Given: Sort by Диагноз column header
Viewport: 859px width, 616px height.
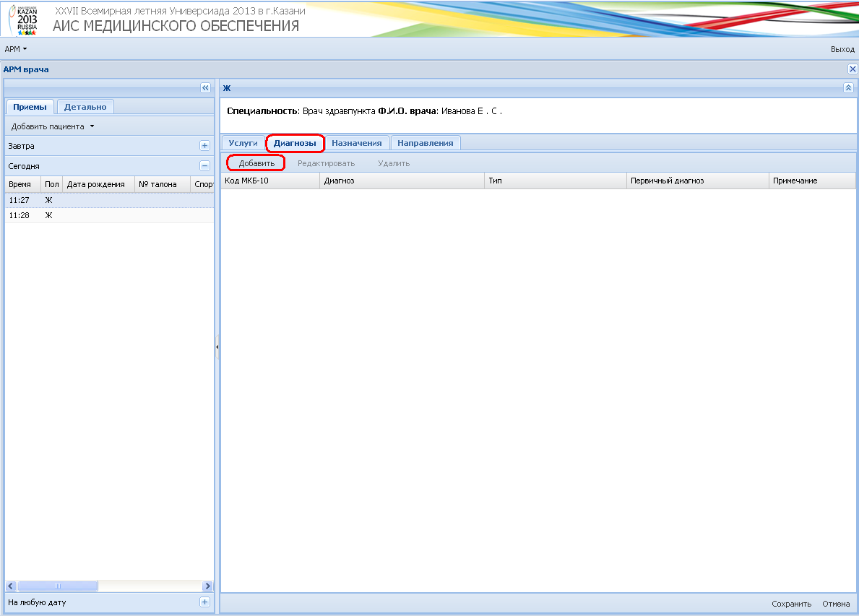Looking at the screenshot, I should (402, 181).
